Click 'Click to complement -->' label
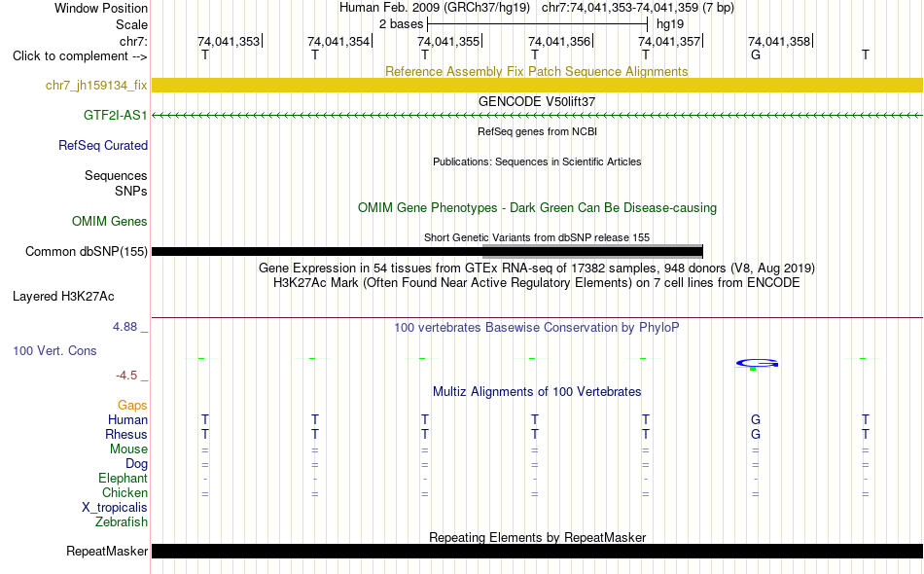924x574 pixels. pyautogui.click(x=80, y=56)
